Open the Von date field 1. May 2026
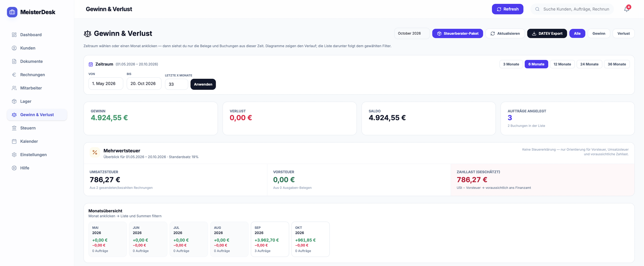Viewport: 644px width, 266px height. pos(106,84)
